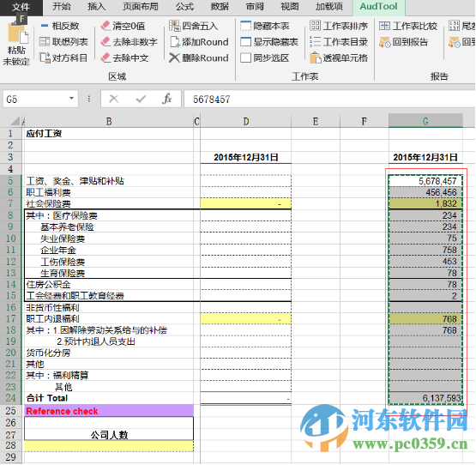Click the 删除Round X icon

[175, 57]
